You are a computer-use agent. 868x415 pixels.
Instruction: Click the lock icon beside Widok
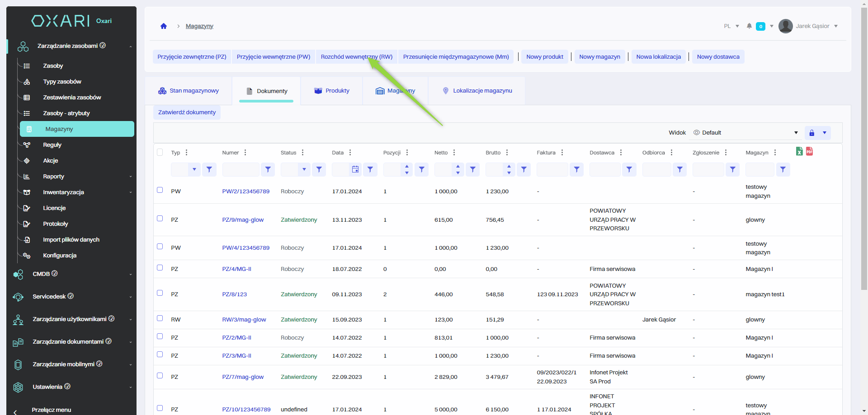[x=811, y=133]
